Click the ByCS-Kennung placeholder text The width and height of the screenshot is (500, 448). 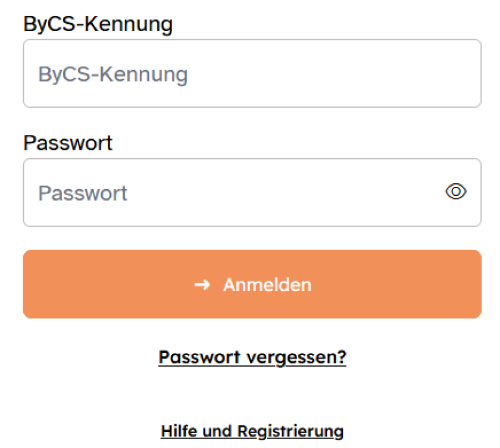point(113,73)
